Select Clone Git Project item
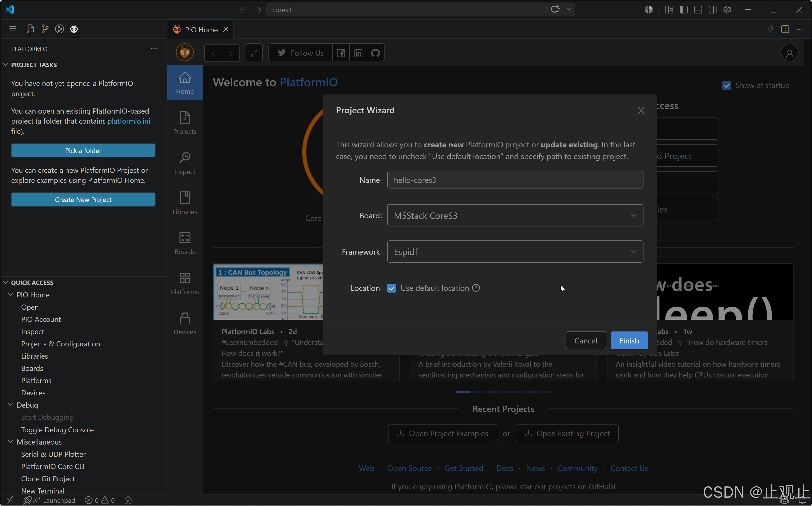812x506 pixels. click(x=48, y=479)
